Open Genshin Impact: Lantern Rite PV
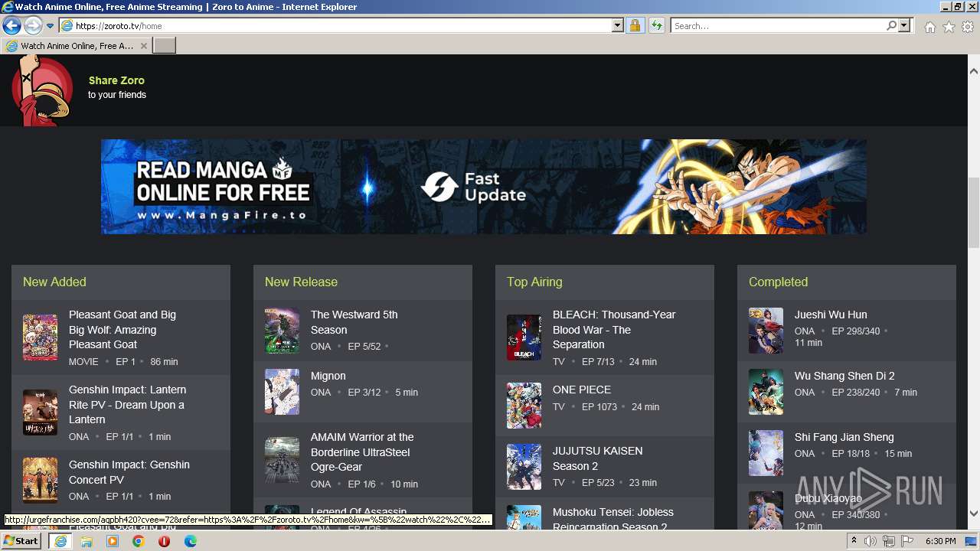980x551 pixels. point(127,405)
